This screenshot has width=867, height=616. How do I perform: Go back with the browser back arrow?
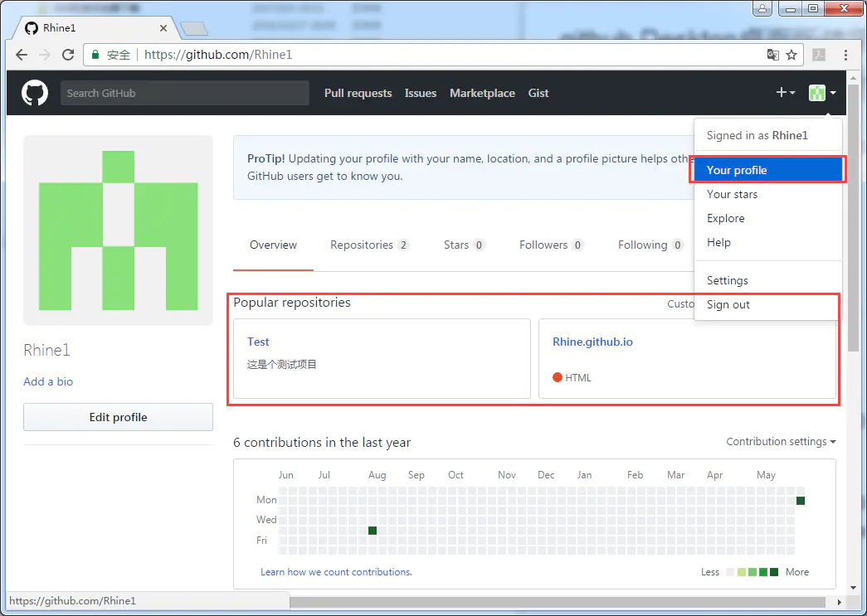[22, 55]
